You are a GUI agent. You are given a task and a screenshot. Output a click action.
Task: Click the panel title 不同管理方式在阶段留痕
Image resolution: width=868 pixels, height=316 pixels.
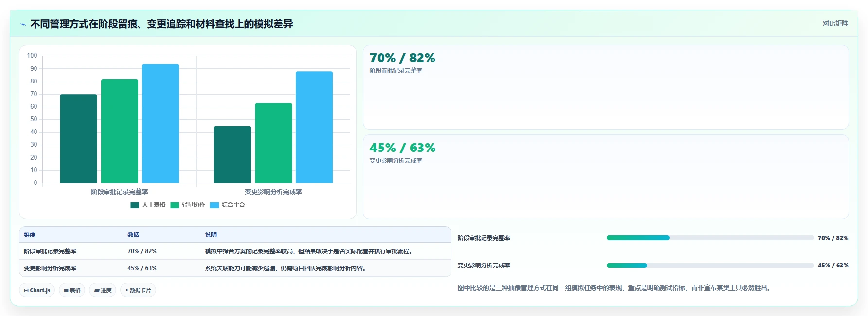(x=161, y=24)
